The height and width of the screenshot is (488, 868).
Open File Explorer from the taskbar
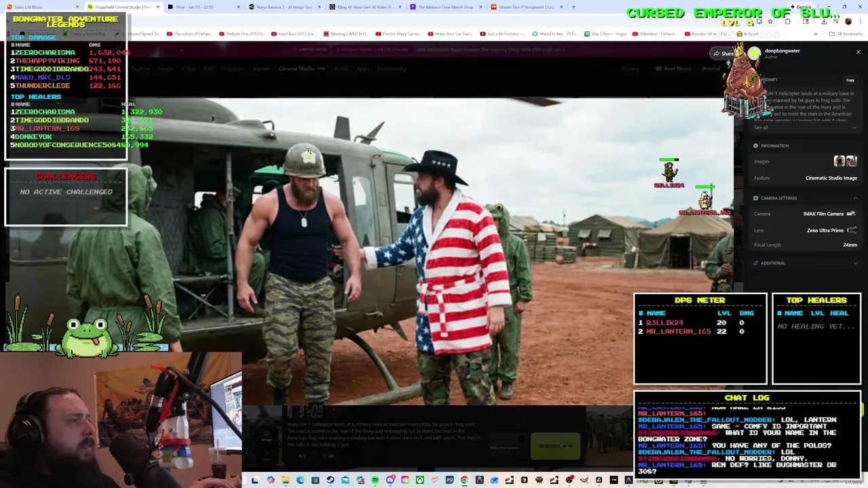tap(285, 481)
